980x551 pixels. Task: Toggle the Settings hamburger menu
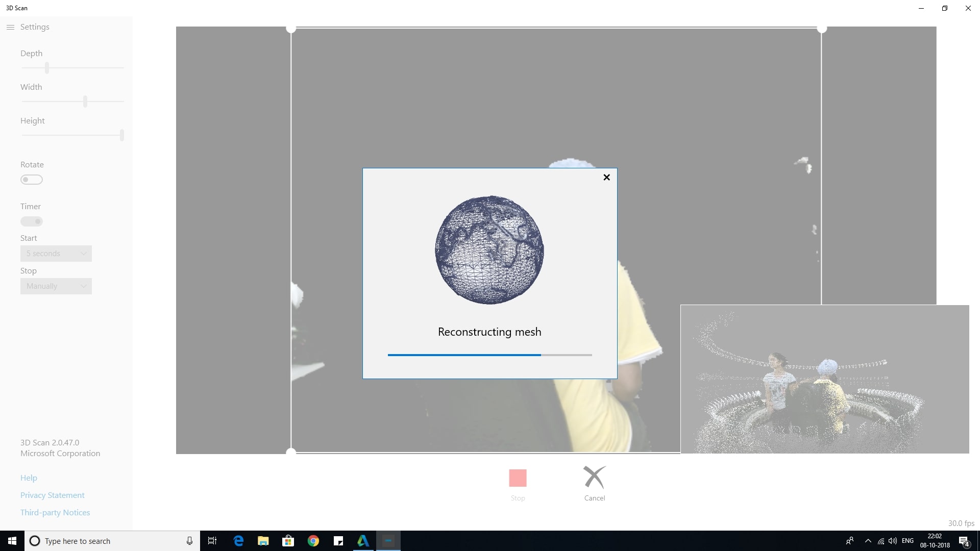[x=10, y=27]
